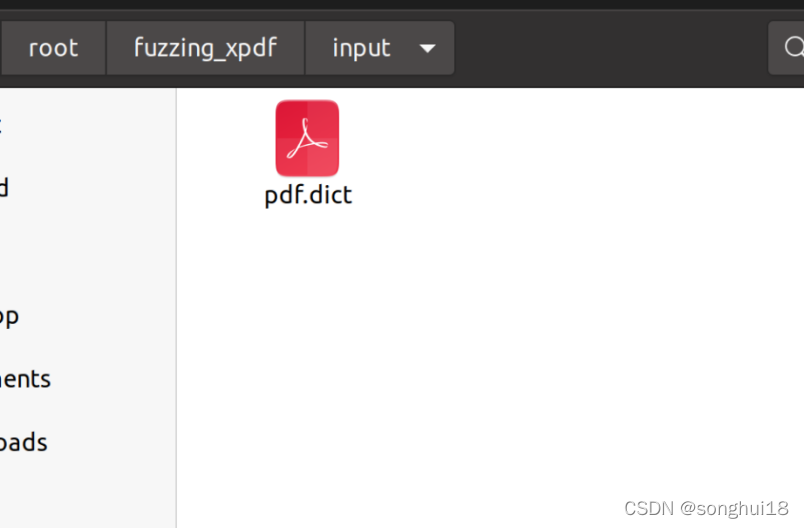The height and width of the screenshot is (528, 804).
Task: Open Starred entry in the sidebar
Action: pos(5,188)
